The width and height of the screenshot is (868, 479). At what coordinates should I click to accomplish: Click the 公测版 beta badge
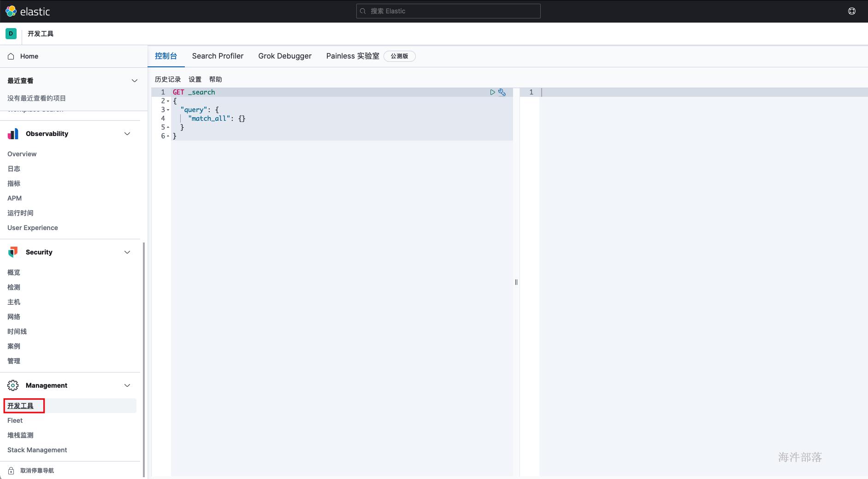coord(400,56)
